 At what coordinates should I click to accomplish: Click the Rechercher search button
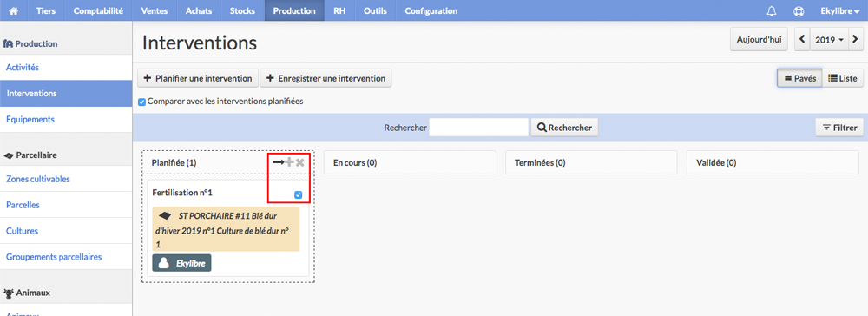click(x=564, y=128)
